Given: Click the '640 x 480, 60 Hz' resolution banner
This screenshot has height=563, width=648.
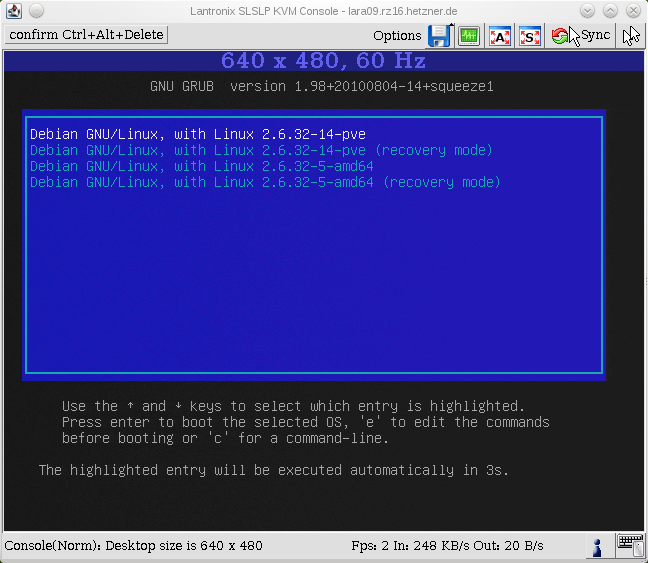Looking at the screenshot, I should pyautogui.click(x=323, y=61).
